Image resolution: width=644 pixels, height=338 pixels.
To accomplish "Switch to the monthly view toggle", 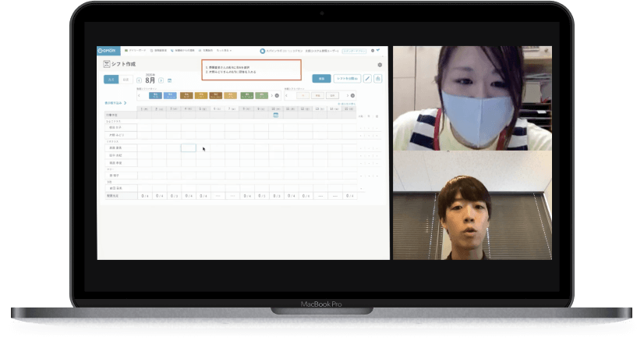I will [x=111, y=80].
